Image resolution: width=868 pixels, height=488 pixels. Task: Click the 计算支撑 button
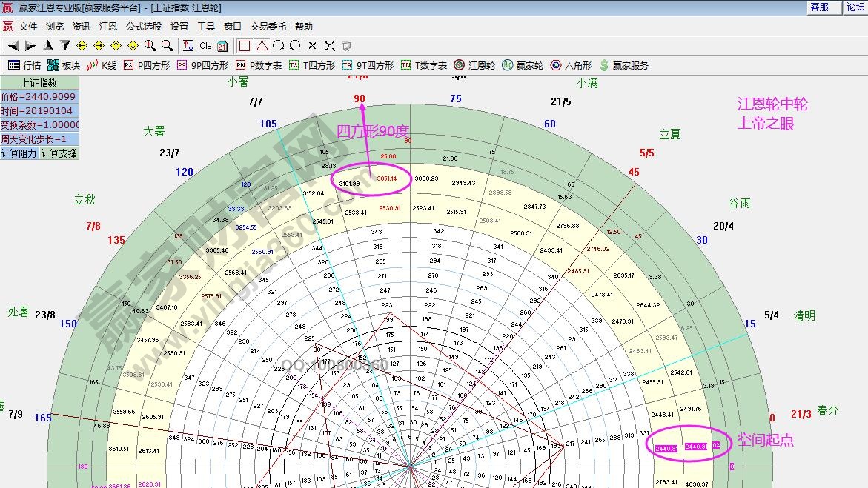(x=59, y=153)
